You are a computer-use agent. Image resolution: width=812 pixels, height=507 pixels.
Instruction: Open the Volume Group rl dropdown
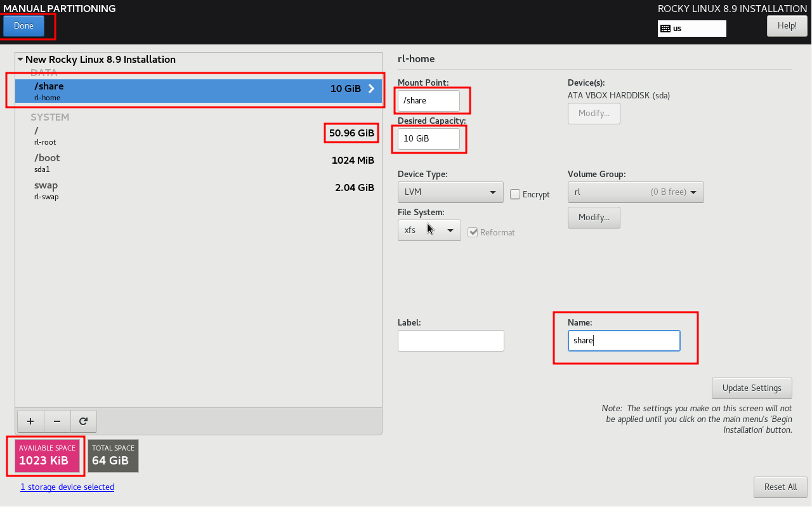[x=636, y=192]
